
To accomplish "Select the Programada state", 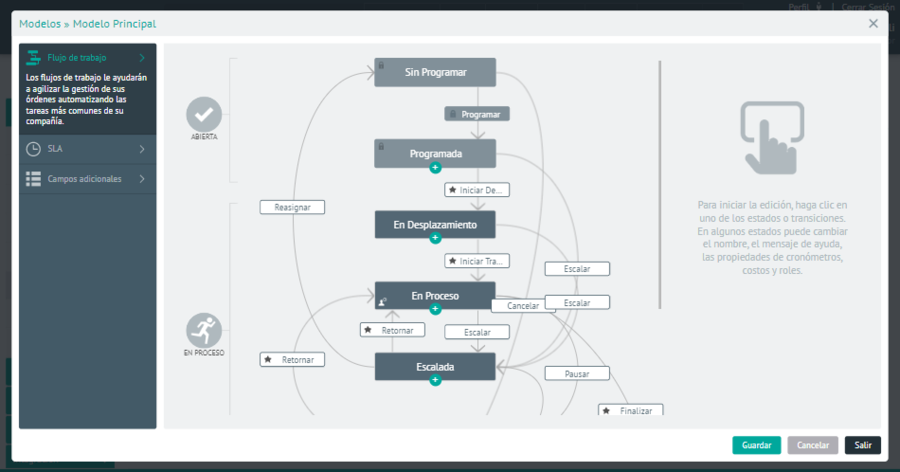I will click(435, 153).
